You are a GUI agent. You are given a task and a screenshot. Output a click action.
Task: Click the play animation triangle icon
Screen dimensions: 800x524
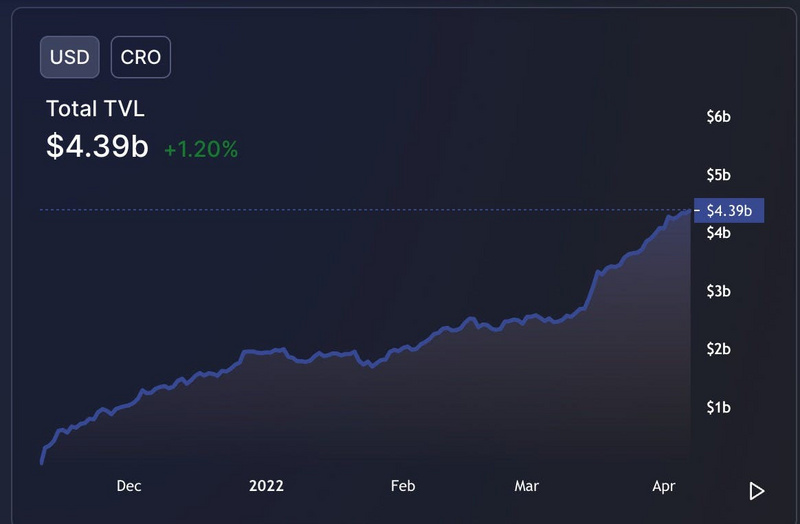pyautogui.click(x=757, y=491)
